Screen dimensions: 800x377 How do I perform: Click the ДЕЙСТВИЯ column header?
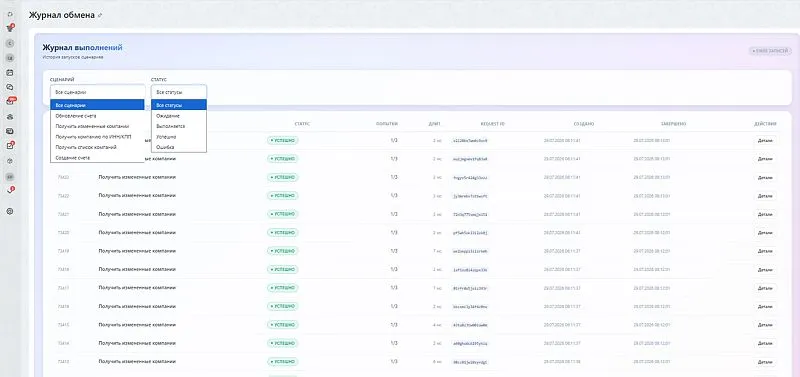(x=765, y=124)
